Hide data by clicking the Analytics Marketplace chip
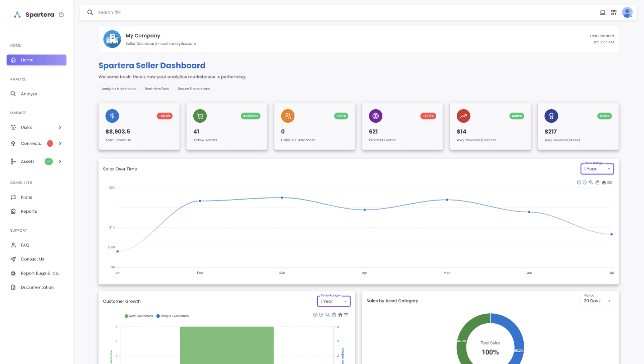The height and width of the screenshot is (364, 644). tap(118, 88)
